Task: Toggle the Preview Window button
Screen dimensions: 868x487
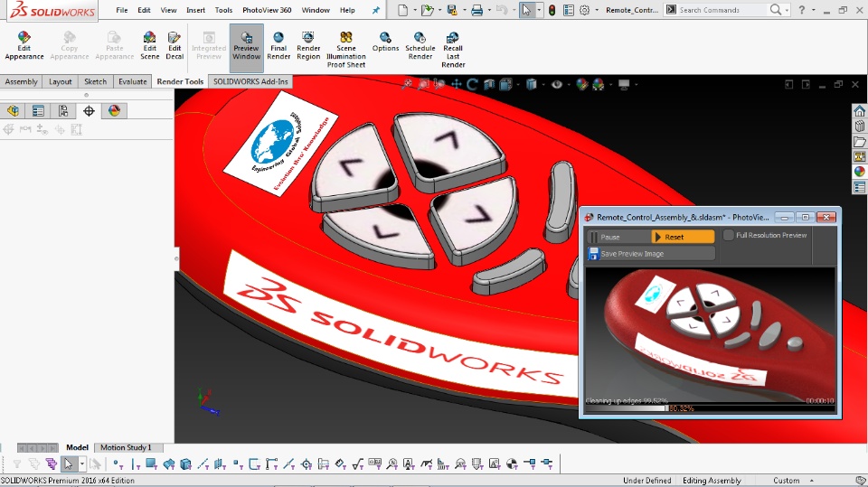Action: click(246, 46)
